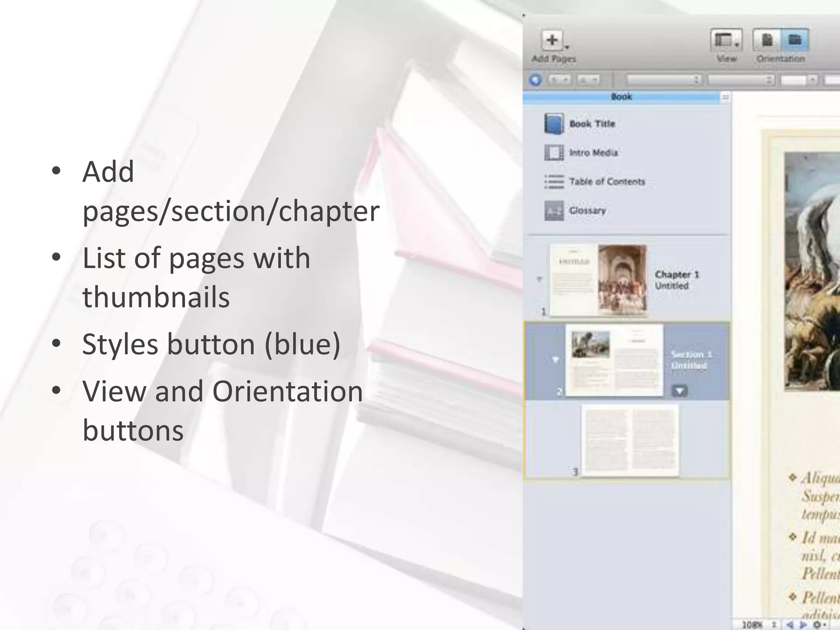Select the Book Title icon in sidebar
Screen dimensions: 840x630
coord(554,124)
